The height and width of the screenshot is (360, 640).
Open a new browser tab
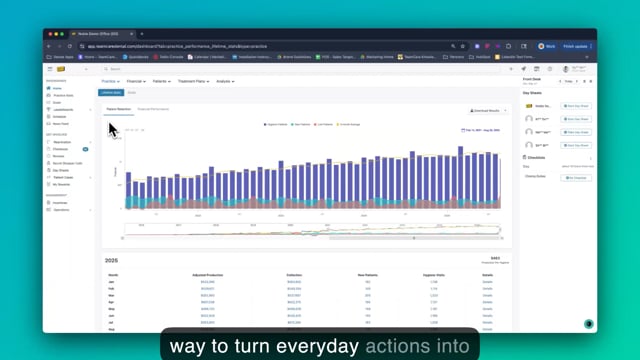142,34
